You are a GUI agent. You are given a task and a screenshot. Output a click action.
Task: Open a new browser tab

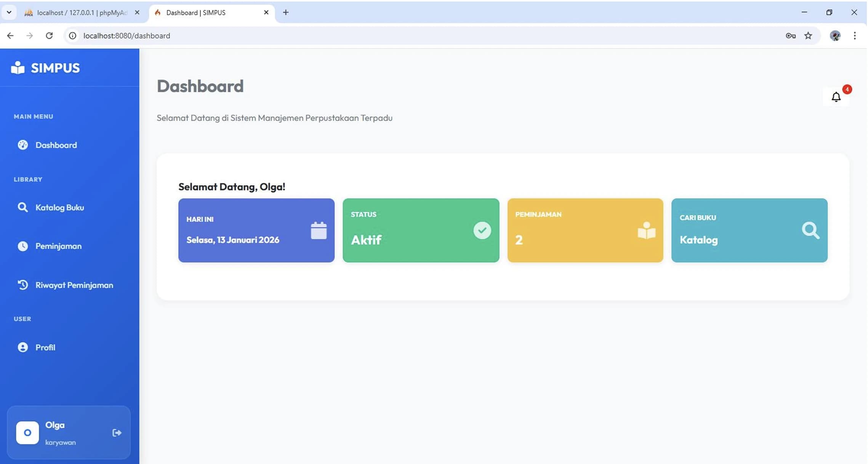286,12
